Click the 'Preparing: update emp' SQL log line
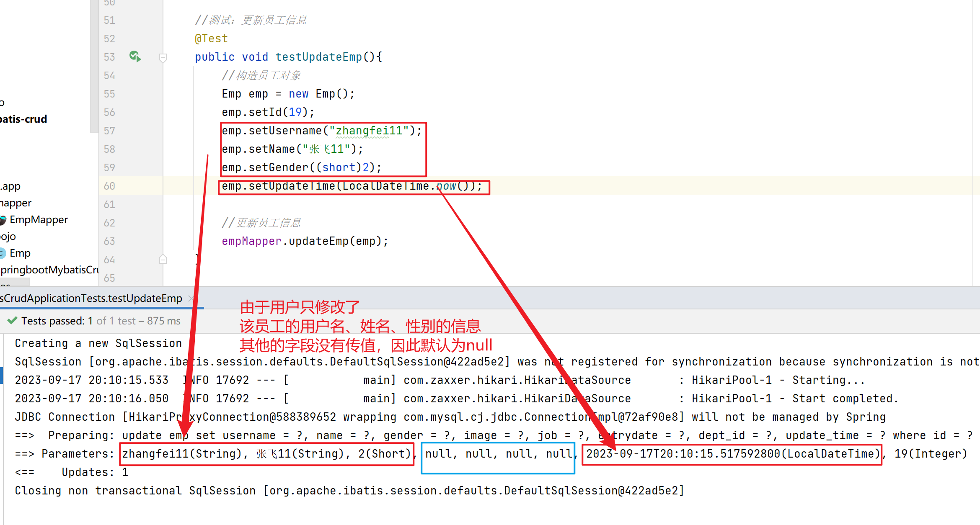 (494, 435)
